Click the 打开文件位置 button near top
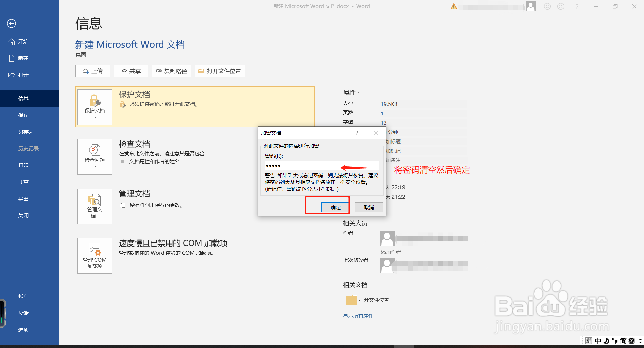 click(220, 71)
